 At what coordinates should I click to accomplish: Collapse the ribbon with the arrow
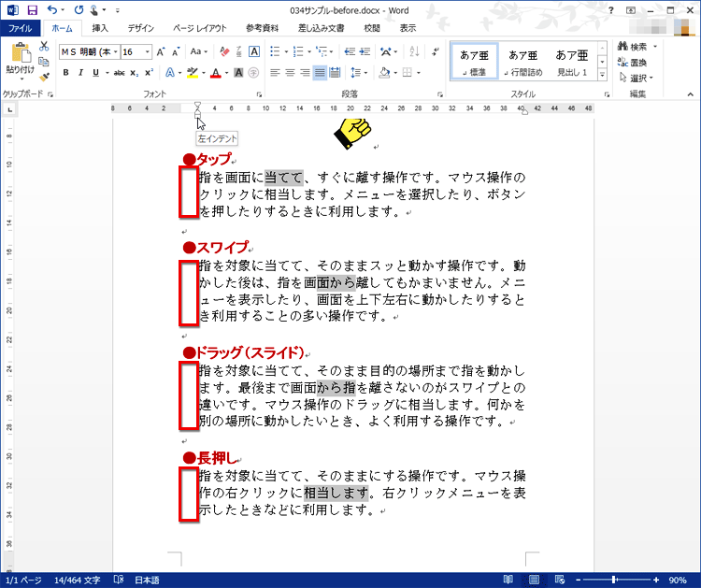691,94
